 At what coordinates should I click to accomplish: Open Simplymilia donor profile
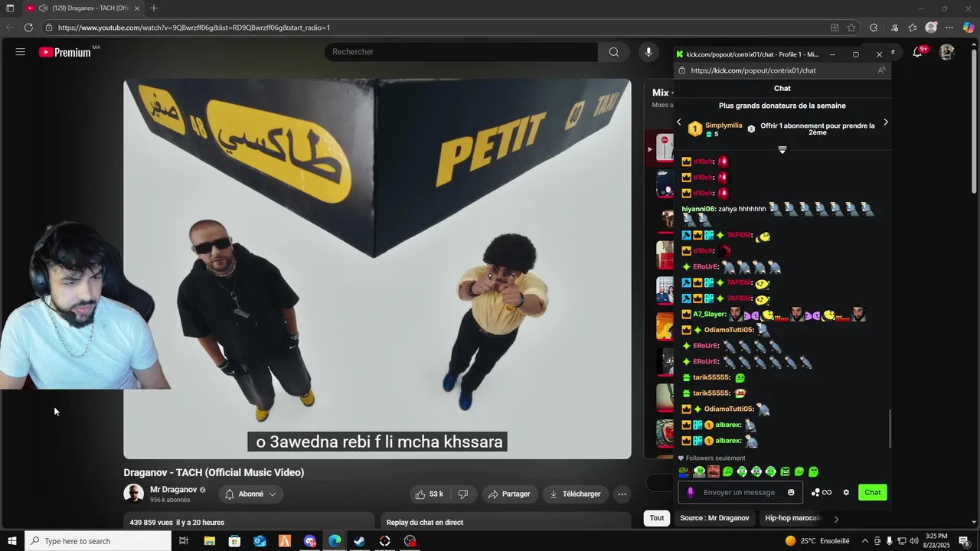pyautogui.click(x=724, y=126)
